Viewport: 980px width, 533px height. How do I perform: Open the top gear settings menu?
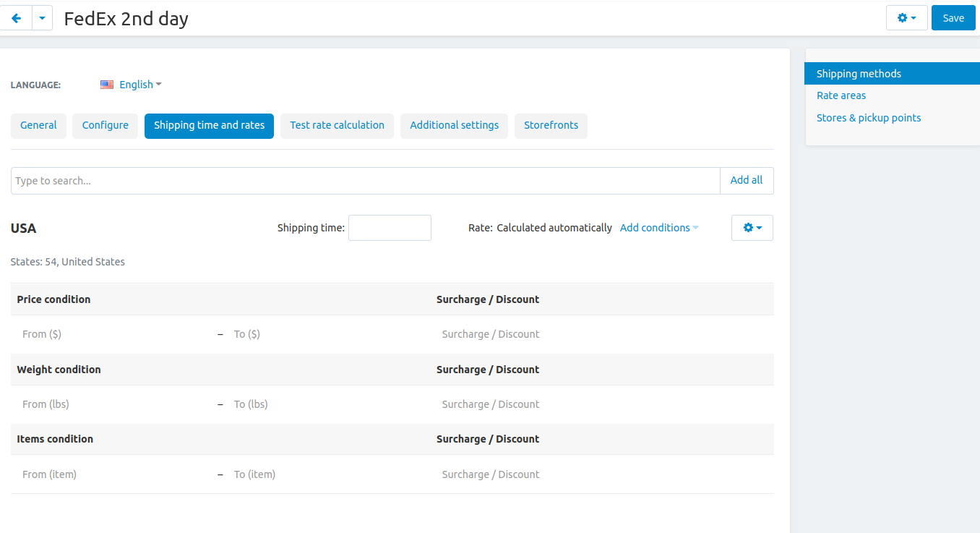(x=906, y=18)
